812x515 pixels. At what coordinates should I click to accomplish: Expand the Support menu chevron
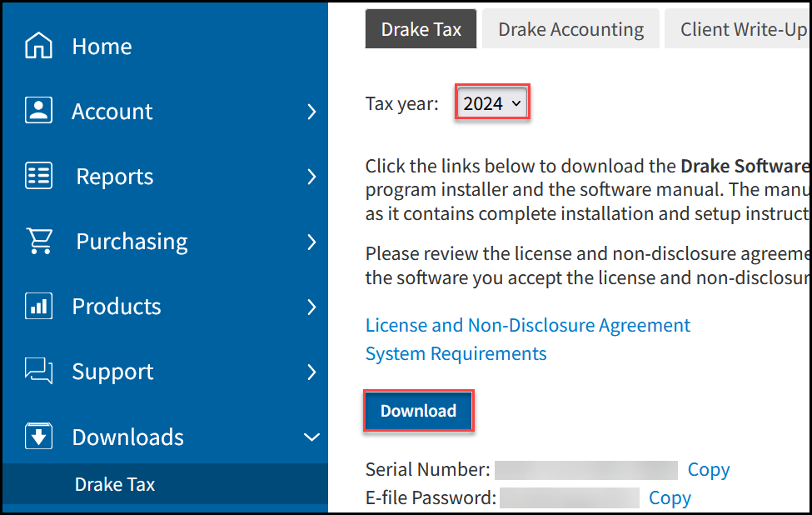point(311,372)
